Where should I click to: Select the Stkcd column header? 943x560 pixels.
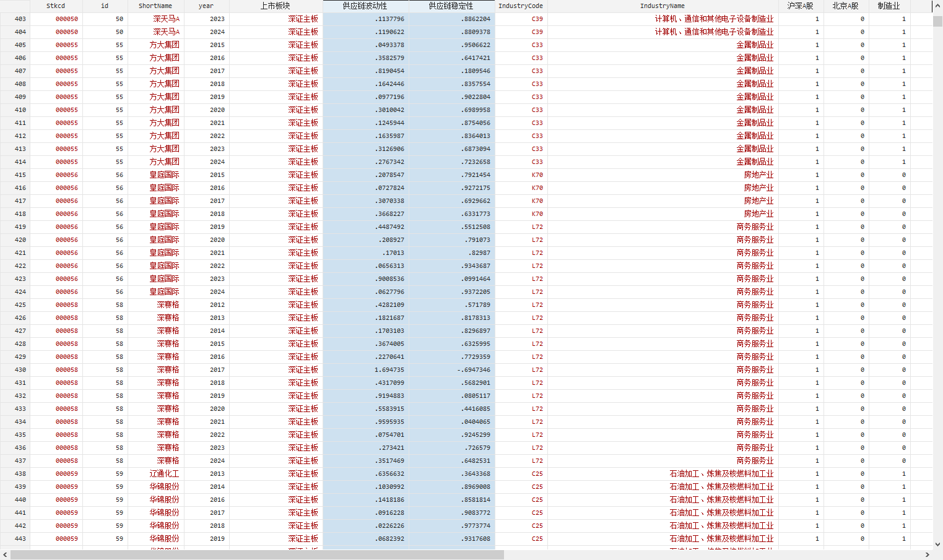coord(56,6)
